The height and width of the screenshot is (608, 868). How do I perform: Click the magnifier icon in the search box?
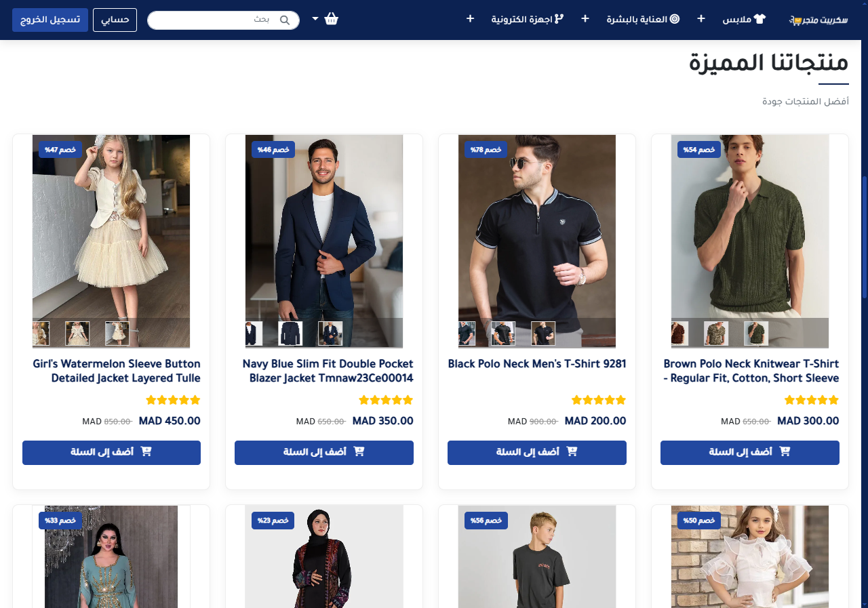point(285,20)
